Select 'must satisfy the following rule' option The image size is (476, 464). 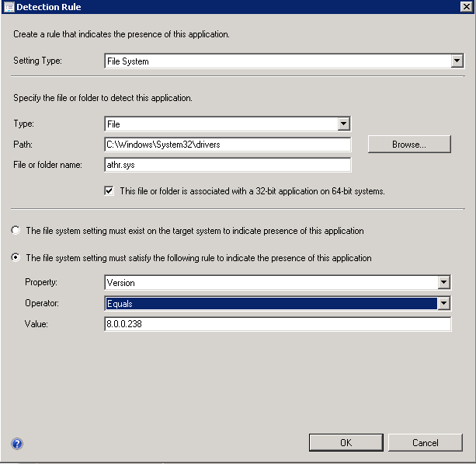coord(15,257)
